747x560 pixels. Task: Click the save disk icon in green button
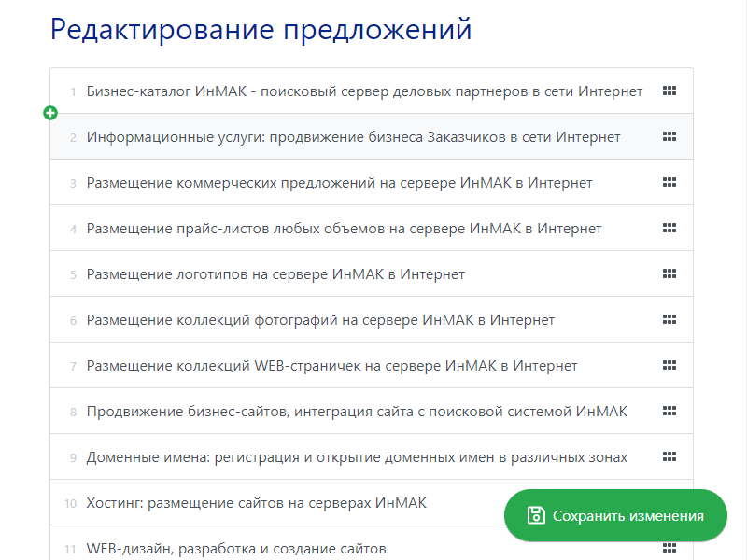tap(536, 516)
